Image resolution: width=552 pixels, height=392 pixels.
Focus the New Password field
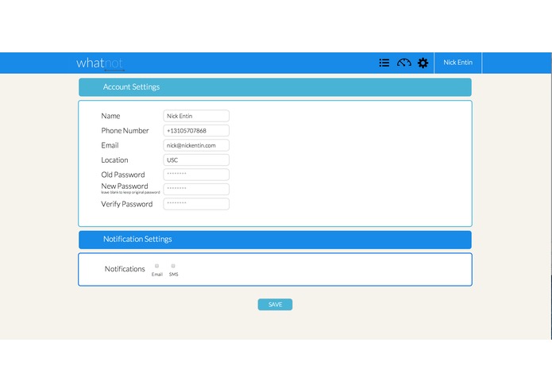[196, 190]
